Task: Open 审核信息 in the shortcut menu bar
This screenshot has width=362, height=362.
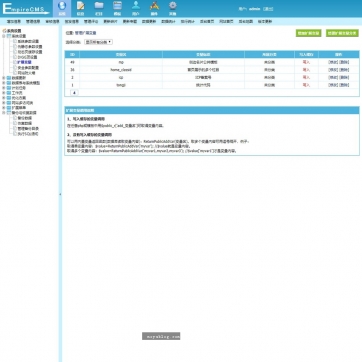Action: pos(52,21)
